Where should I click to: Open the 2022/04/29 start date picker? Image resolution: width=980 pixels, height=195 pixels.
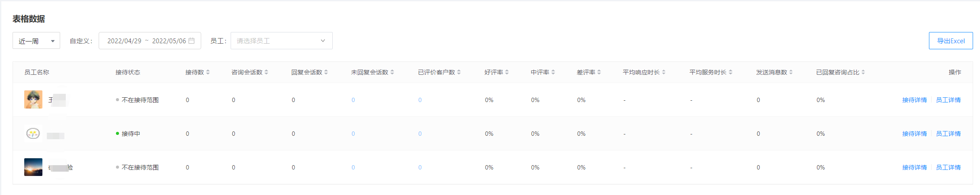click(124, 41)
